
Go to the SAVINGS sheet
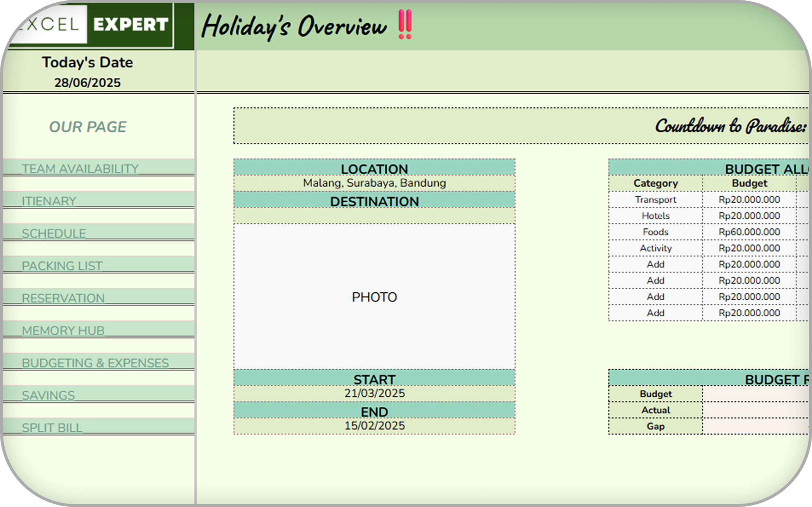48,395
